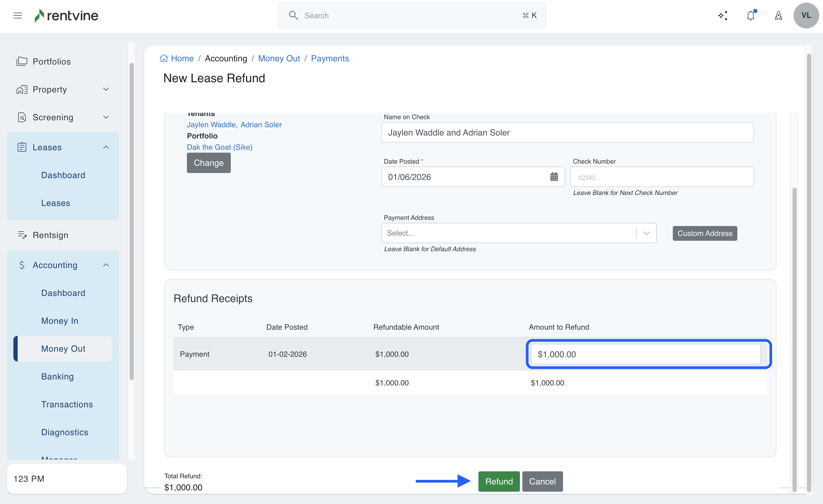The height and width of the screenshot is (504, 823).
Task: Open Money In under Accounting
Action: (59, 321)
